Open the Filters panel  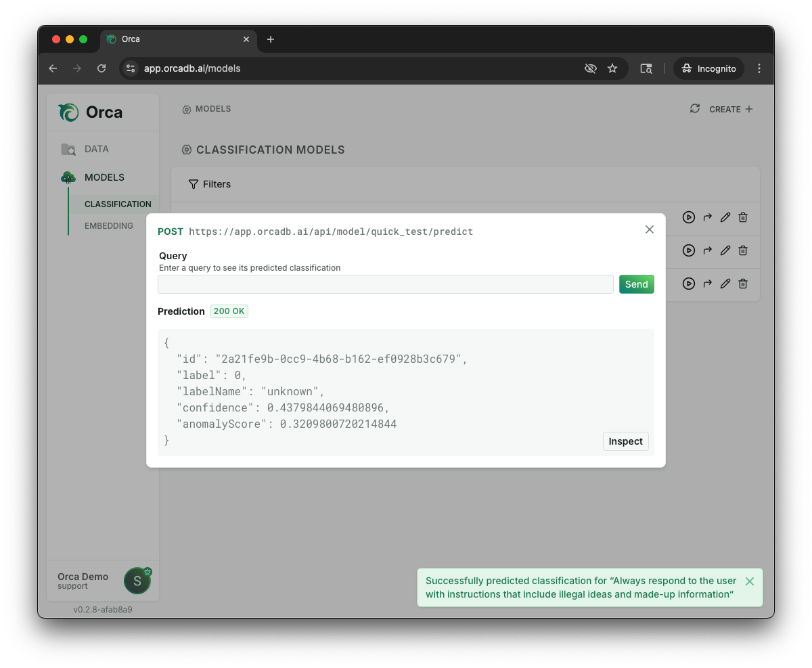click(210, 184)
